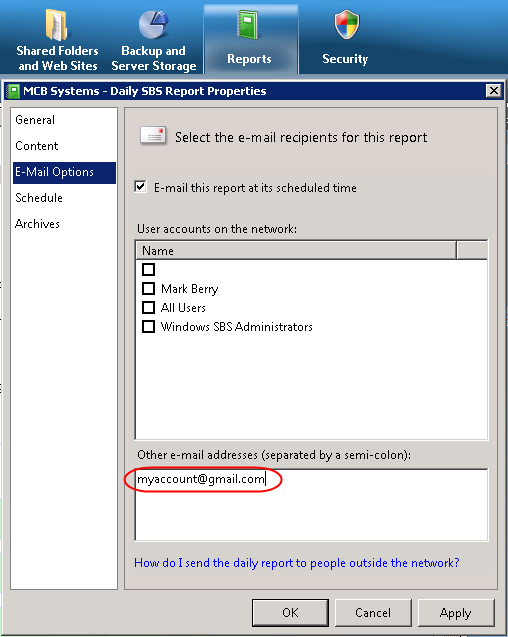Click into Other e-mail addresses text box
Viewport: 508px width, 637px height.
(x=311, y=505)
